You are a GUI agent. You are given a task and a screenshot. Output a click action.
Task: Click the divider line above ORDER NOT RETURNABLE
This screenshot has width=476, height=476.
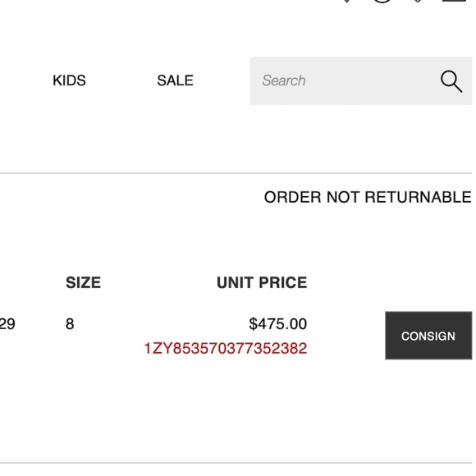click(x=236, y=173)
